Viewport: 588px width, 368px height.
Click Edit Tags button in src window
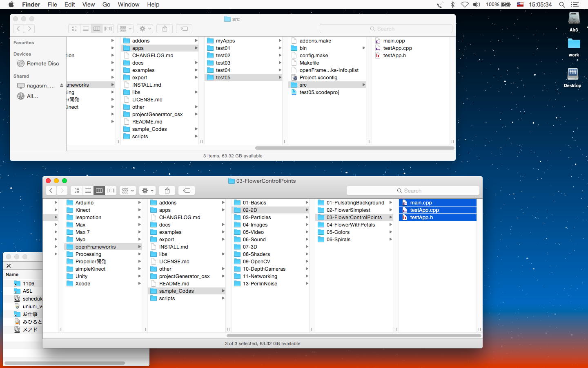pyautogui.click(x=184, y=29)
